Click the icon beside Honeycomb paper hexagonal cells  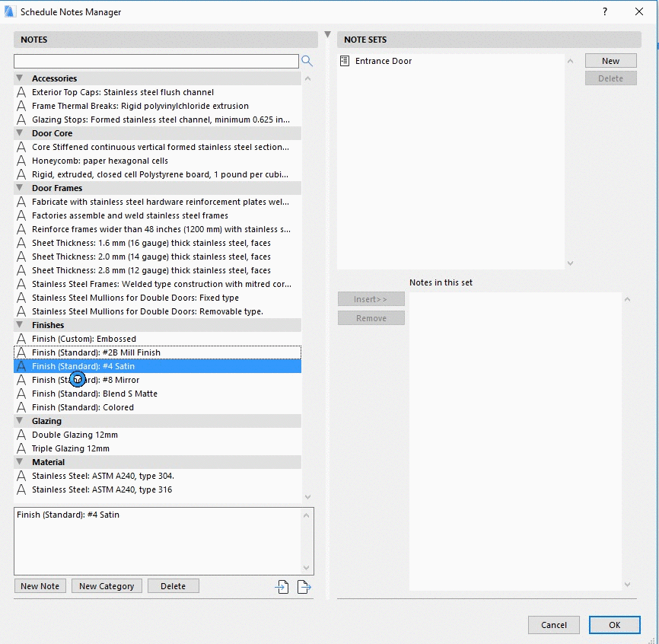pyautogui.click(x=21, y=161)
